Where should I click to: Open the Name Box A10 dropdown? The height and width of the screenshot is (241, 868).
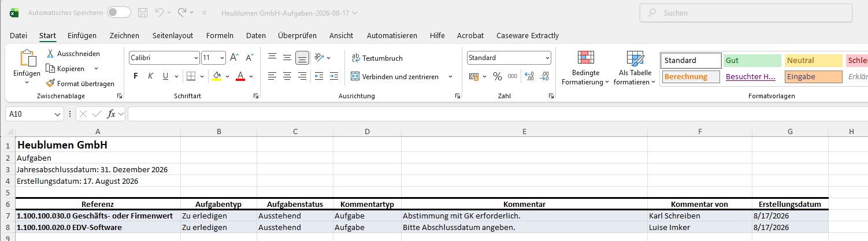57,114
